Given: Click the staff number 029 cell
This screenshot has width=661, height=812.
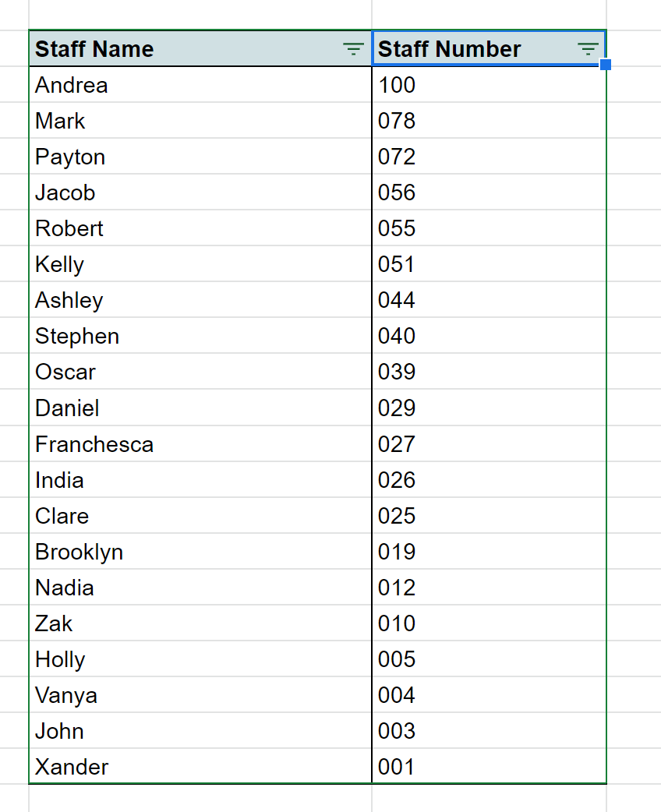Looking at the screenshot, I should pyautogui.click(x=489, y=408).
